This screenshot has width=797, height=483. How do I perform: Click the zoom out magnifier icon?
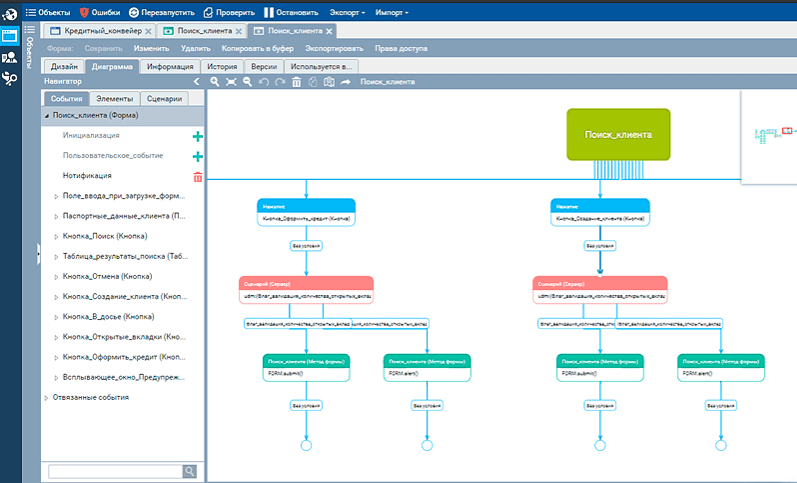pyautogui.click(x=248, y=82)
